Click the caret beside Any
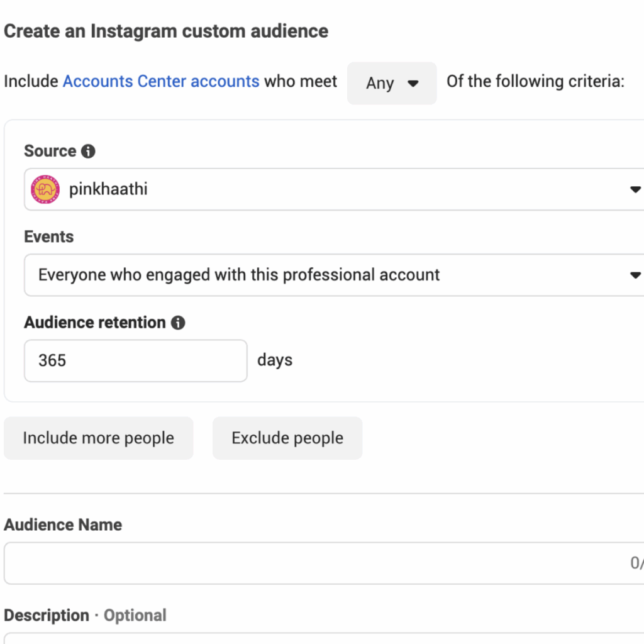 (413, 84)
